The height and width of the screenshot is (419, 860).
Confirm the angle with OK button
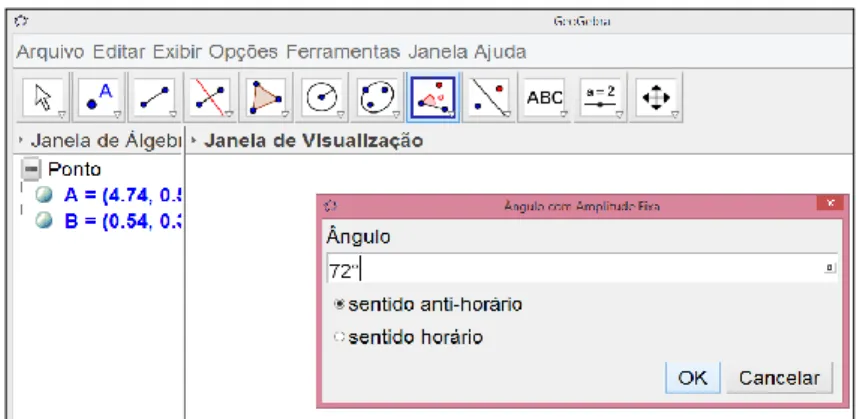[692, 378]
